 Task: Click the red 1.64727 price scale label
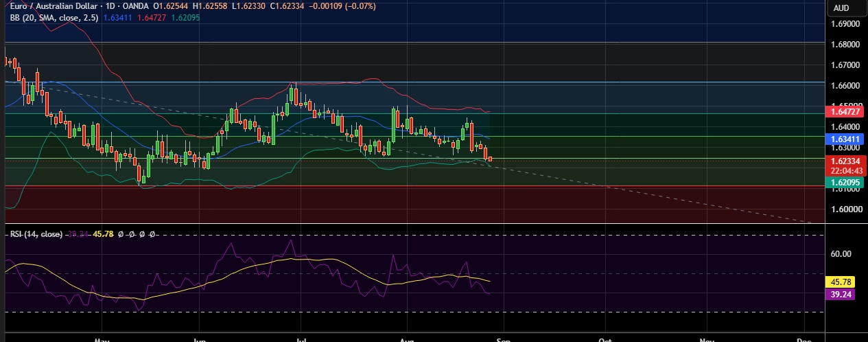coord(846,111)
